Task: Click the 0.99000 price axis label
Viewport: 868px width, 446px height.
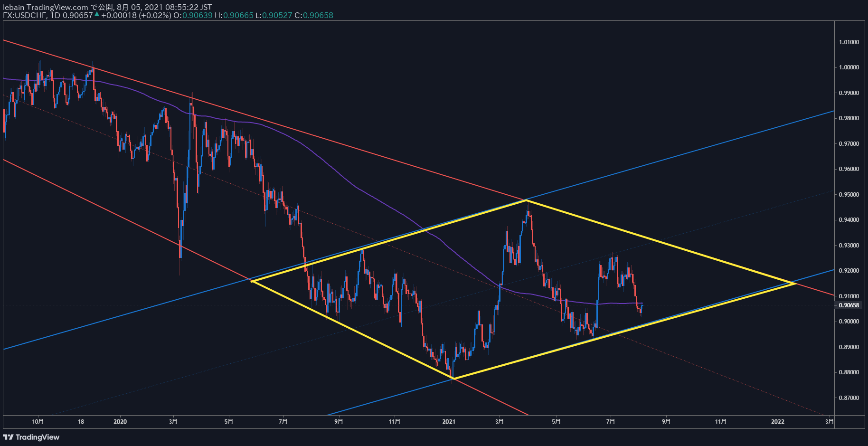Action: (x=849, y=93)
